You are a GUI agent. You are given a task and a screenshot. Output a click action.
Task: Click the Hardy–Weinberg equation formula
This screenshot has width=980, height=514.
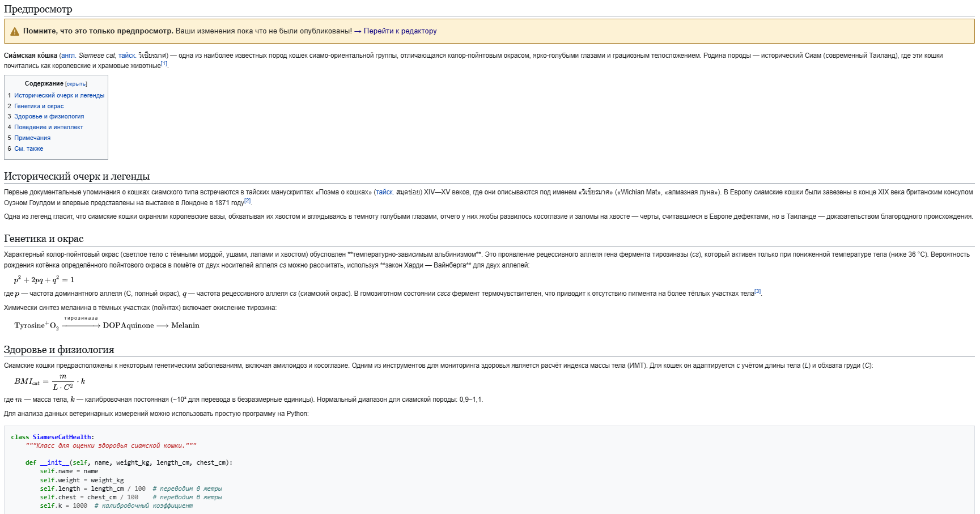click(44, 279)
